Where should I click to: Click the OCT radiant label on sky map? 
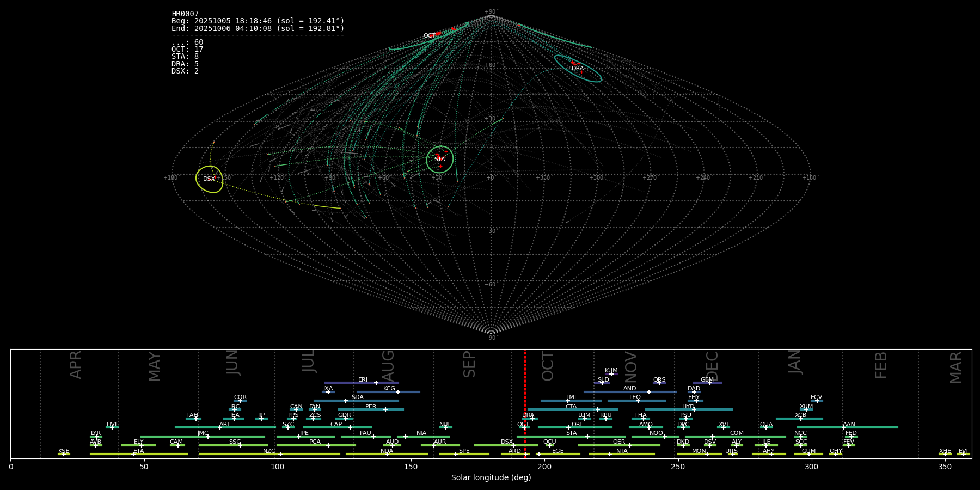tap(430, 36)
